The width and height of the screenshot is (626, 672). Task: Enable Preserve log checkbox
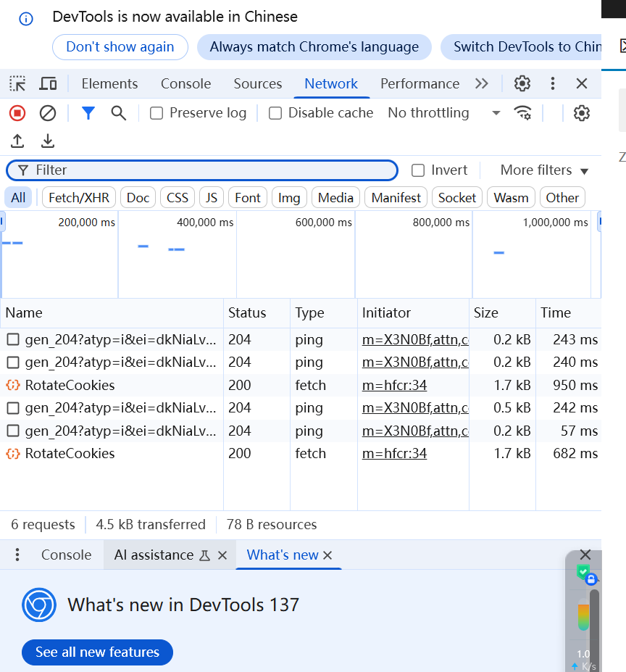[156, 113]
